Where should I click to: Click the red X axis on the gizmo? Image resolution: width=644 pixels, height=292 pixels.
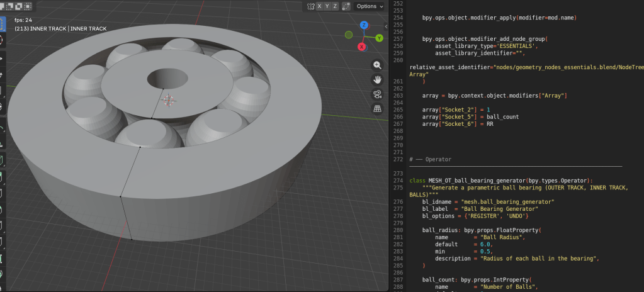(361, 47)
